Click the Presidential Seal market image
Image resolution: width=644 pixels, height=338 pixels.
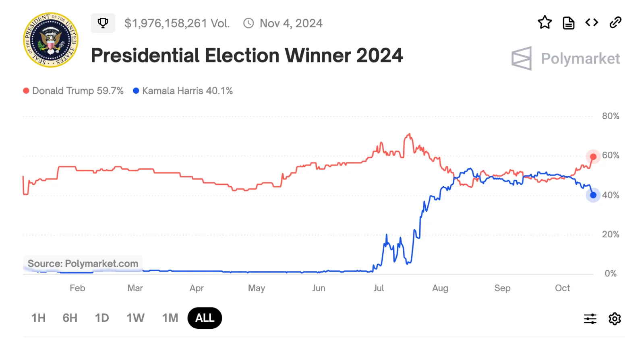(x=50, y=40)
